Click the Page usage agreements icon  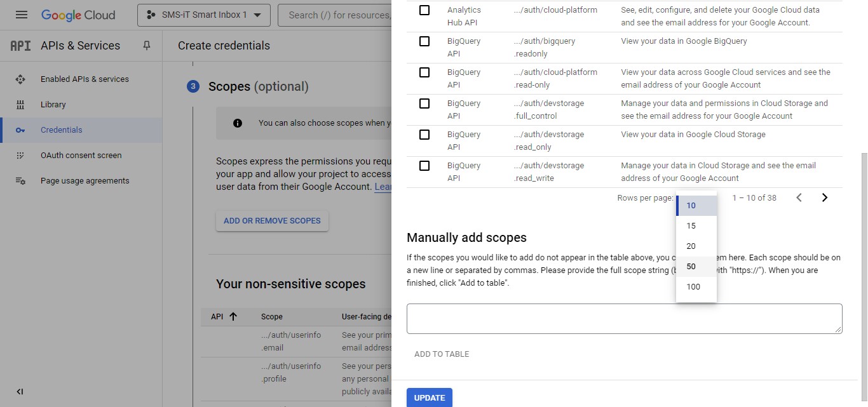click(20, 181)
